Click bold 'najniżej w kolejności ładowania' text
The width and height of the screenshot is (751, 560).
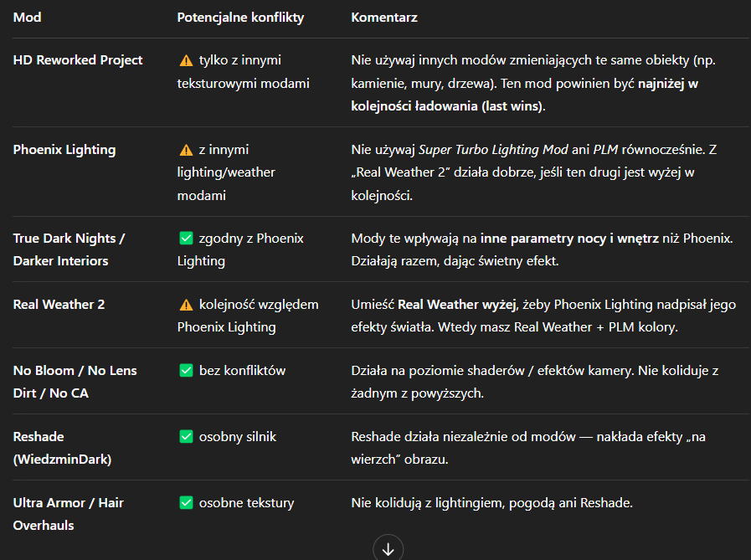pos(524,95)
